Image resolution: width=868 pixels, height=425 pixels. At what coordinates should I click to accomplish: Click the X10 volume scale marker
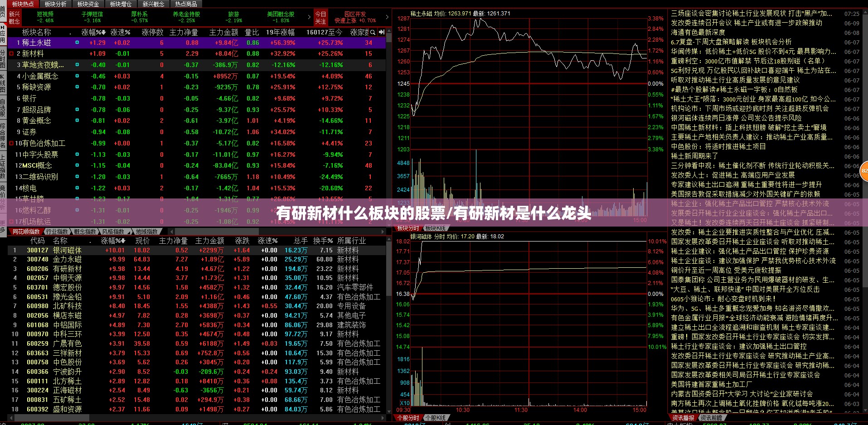point(404,403)
